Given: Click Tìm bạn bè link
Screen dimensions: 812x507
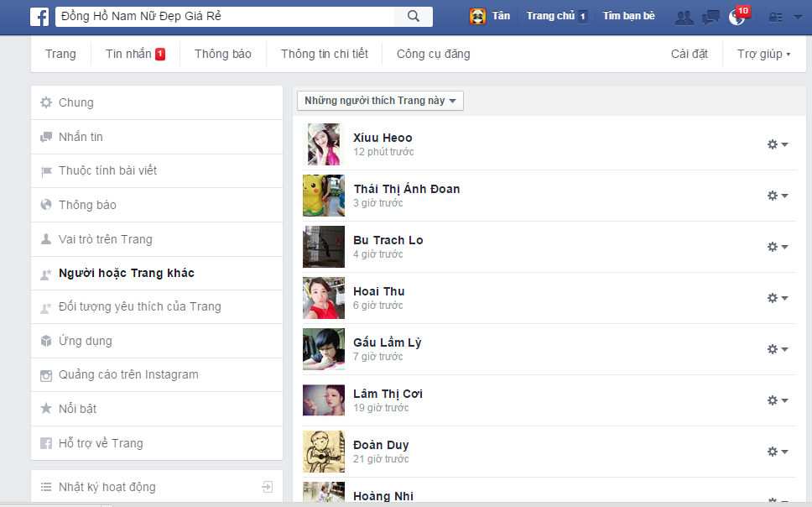Looking at the screenshot, I should pos(628,16).
